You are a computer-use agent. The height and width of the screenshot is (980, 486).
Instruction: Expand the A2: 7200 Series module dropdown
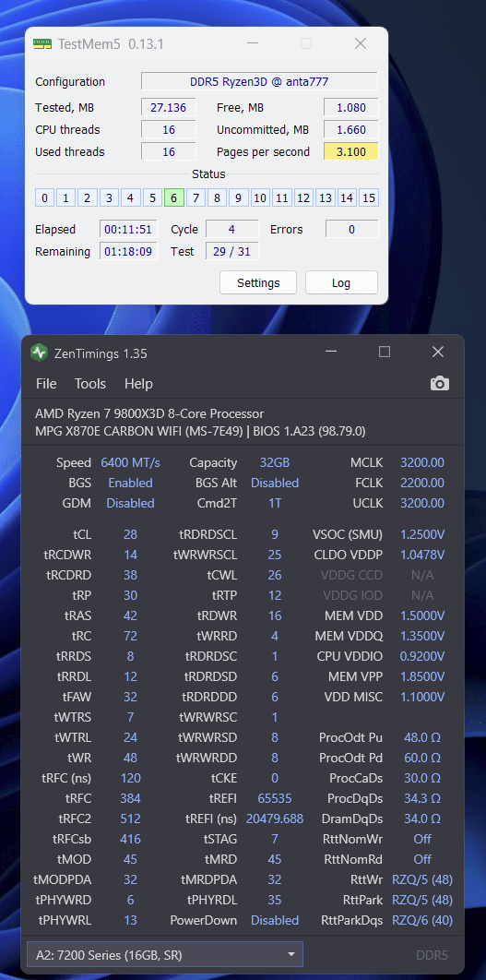pos(165,954)
